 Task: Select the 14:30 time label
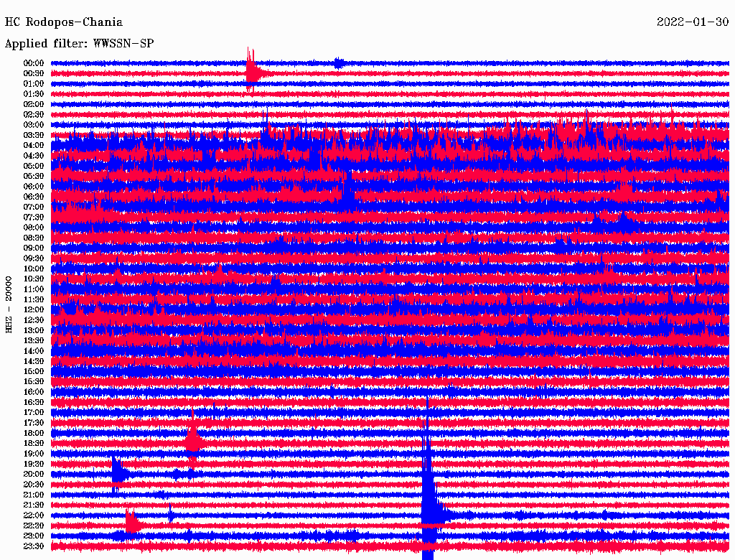click(33, 361)
